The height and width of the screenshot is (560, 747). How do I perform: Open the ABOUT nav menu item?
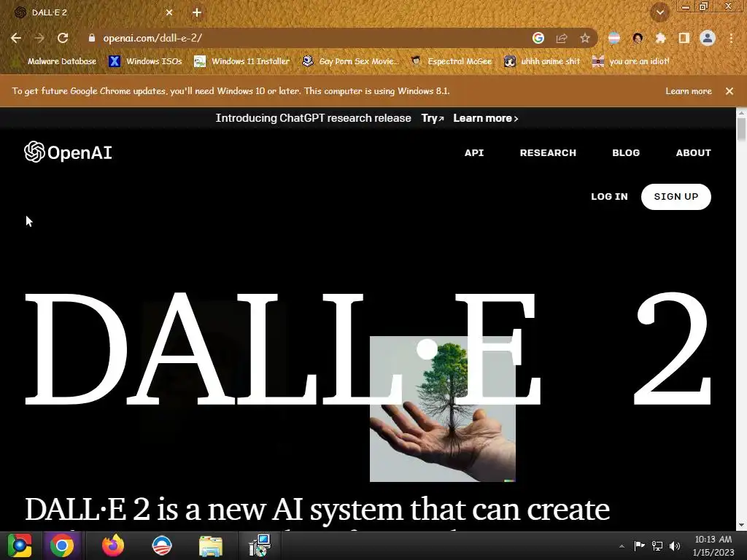click(x=693, y=153)
